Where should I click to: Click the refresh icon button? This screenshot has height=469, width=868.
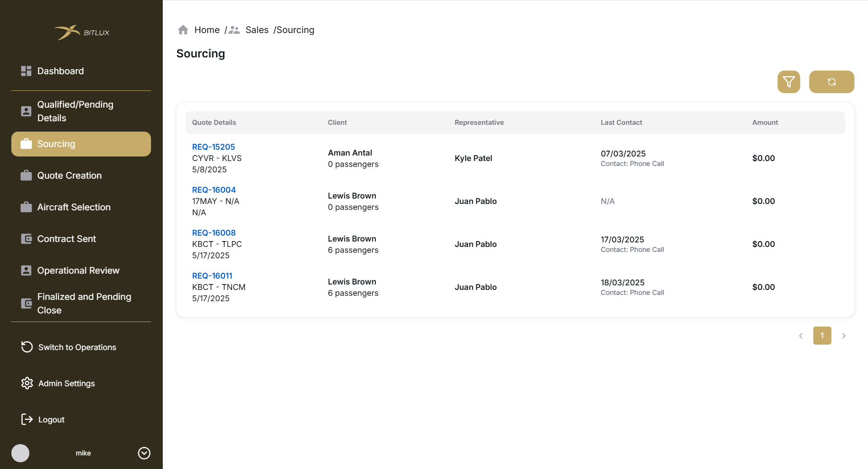831,82
